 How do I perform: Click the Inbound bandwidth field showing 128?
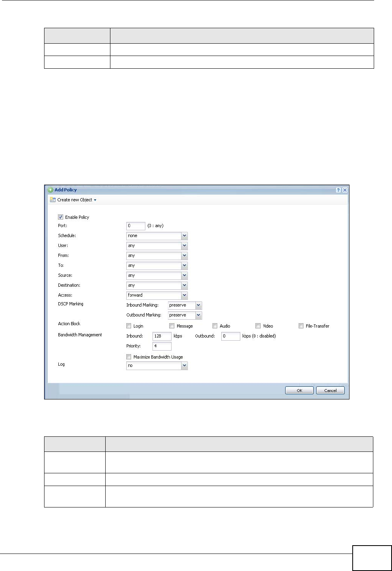coord(162,336)
